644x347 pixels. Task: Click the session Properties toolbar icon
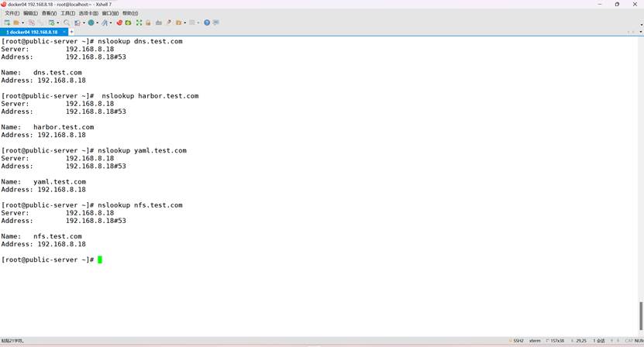[x=51, y=22]
